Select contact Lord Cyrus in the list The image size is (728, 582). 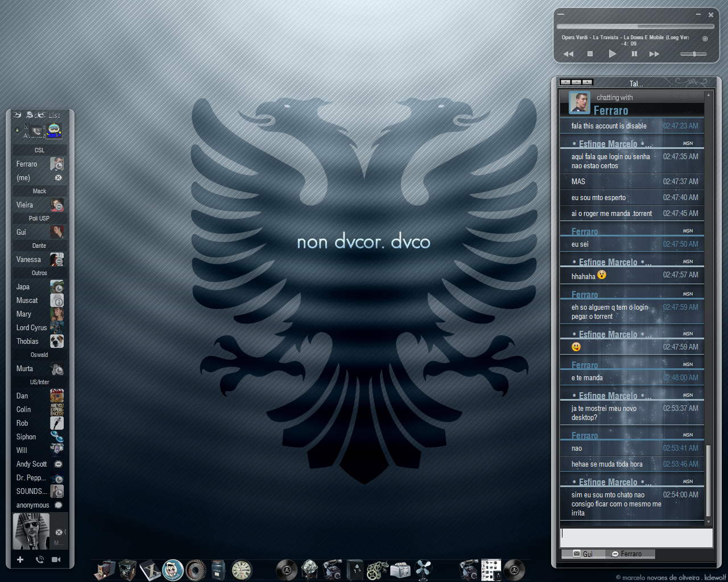39,327
